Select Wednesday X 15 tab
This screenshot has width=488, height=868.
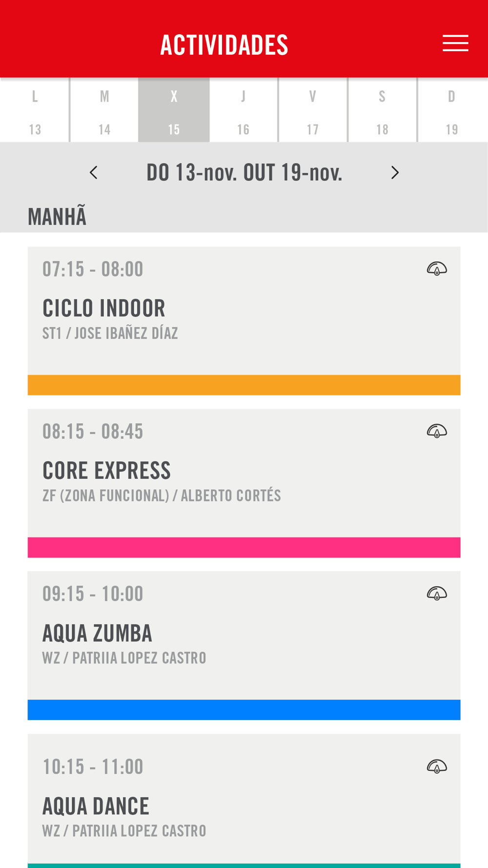(x=174, y=110)
